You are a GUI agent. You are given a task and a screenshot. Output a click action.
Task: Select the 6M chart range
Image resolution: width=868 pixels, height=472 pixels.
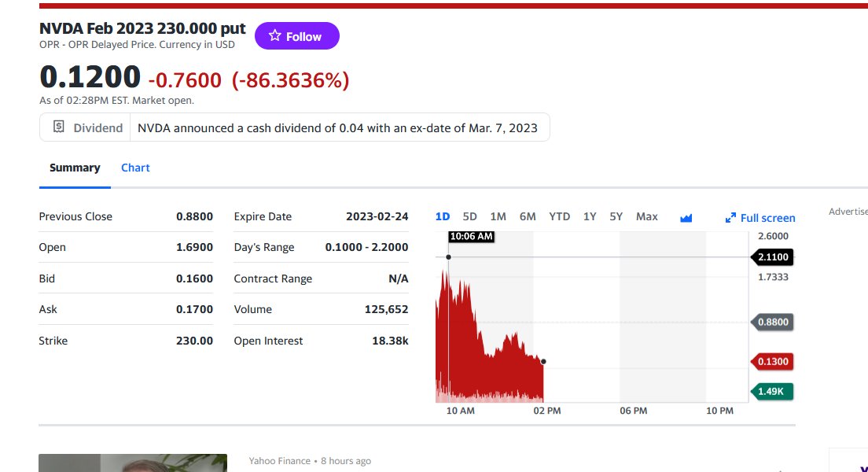coord(528,216)
